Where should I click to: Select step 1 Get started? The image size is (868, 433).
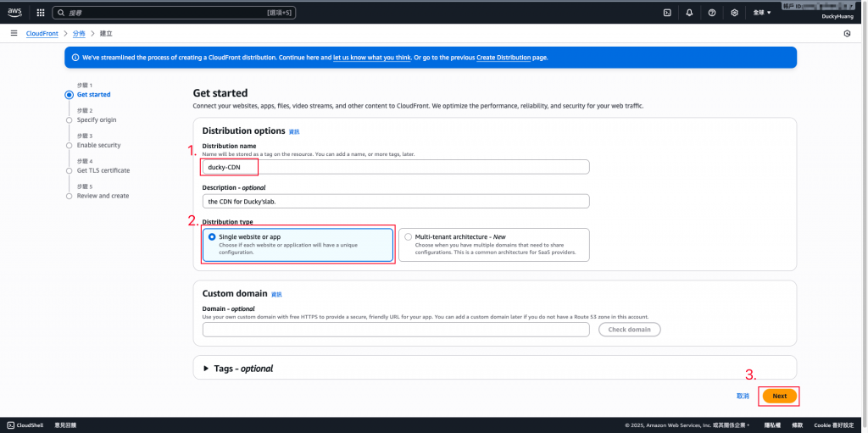click(93, 95)
